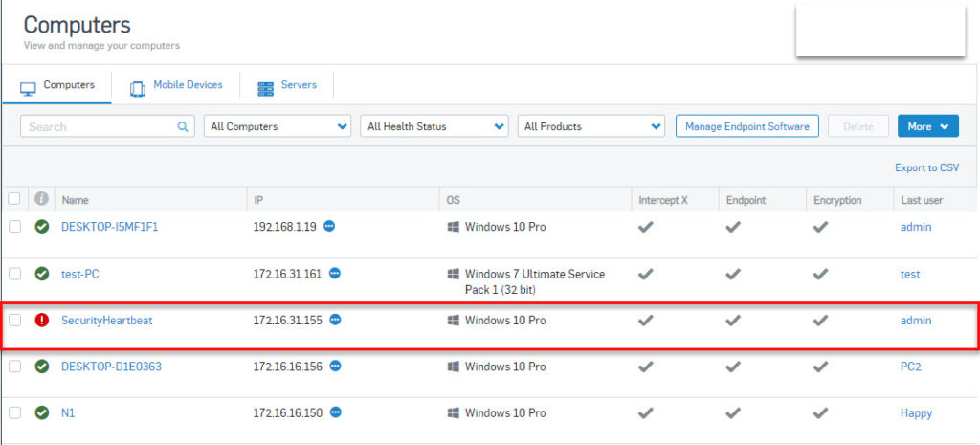This screenshot has width=980, height=445.
Task: Click the IP column header
Action: [257, 200]
